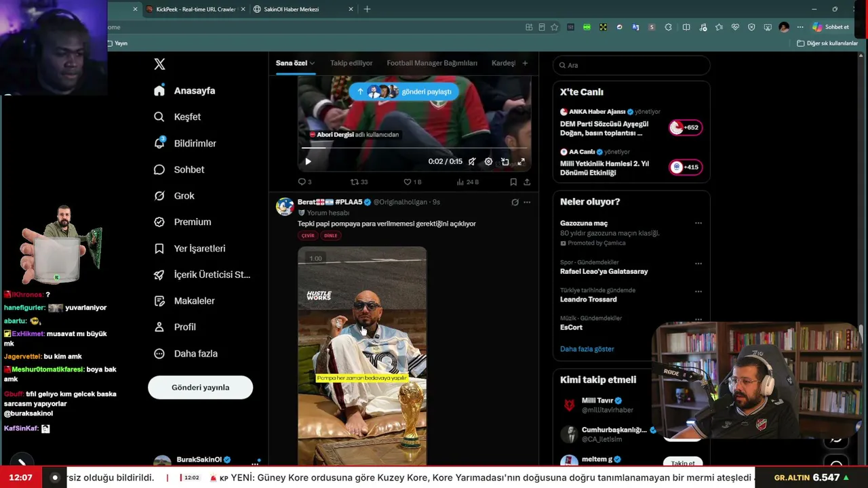Open more options for Rafael Leao trend
Screen dimensions: 868x488
click(698, 264)
